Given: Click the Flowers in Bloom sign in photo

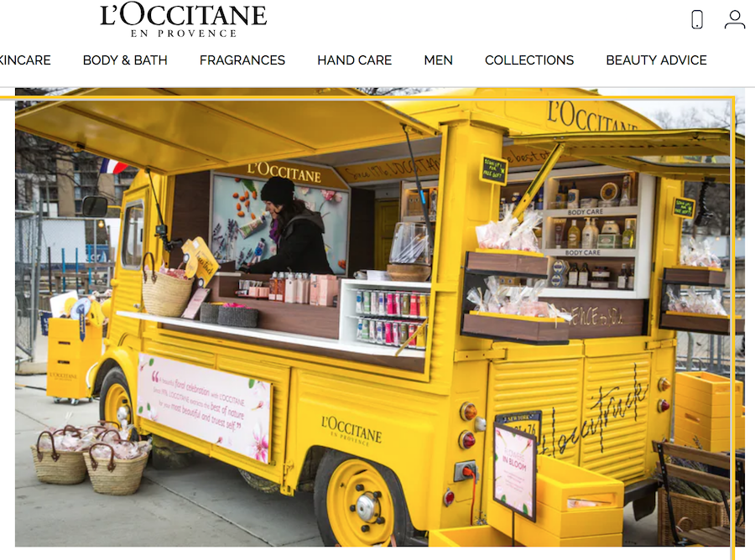Looking at the screenshot, I should pos(515,470).
